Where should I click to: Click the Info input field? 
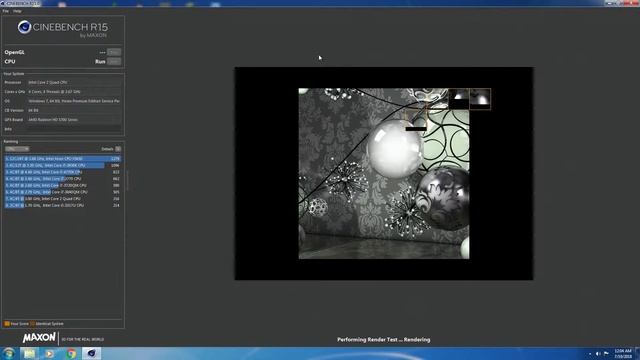pyautogui.click(x=74, y=129)
